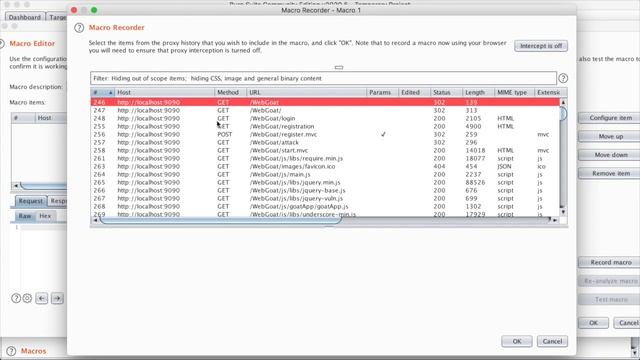
Task: Click Move down in Macro Editor
Action: (610, 155)
